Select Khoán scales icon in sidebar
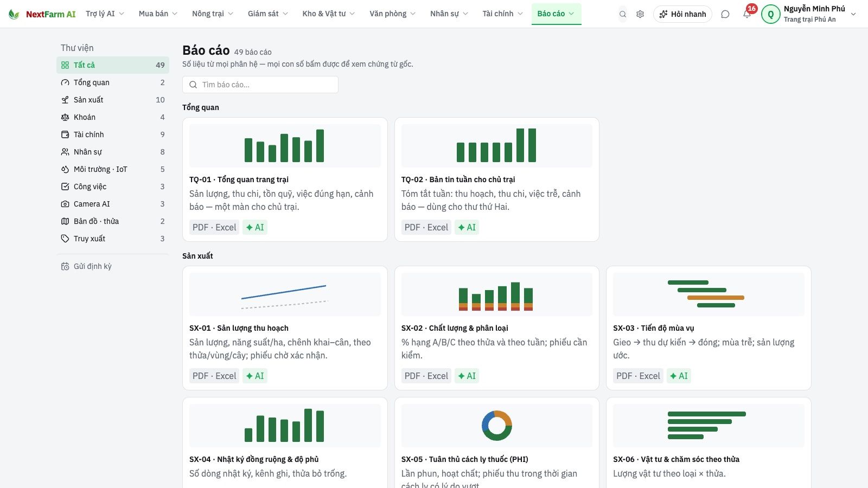Screen dimensions: 868x488 65,117
